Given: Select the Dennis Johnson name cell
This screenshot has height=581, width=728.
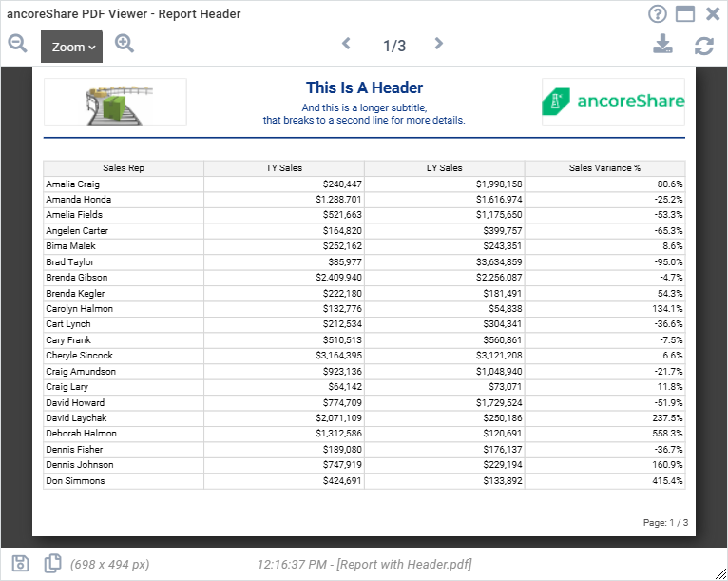Looking at the screenshot, I should (124, 465).
